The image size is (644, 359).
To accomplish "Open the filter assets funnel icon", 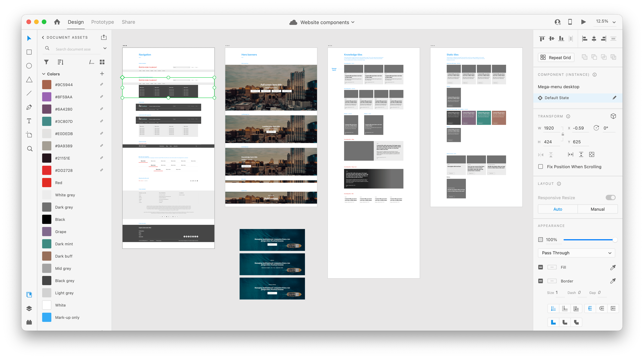I will pos(46,62).
